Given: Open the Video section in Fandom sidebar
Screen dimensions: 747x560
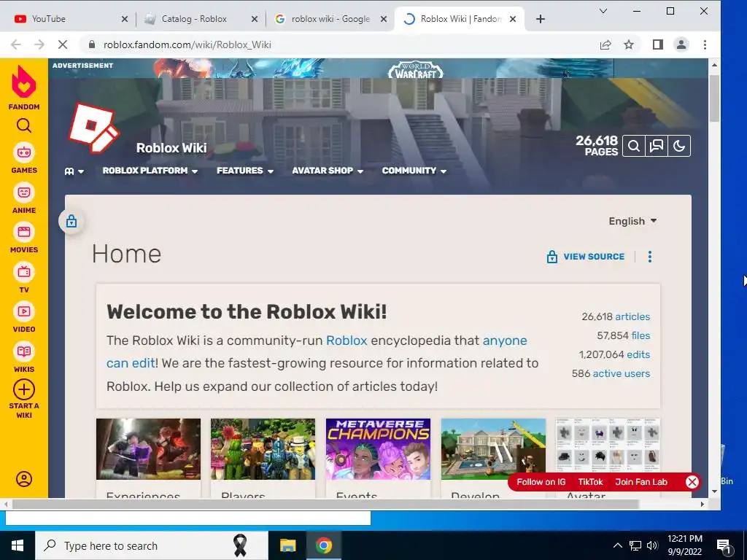Looking at the screenshot, I should tap(24, 318).
